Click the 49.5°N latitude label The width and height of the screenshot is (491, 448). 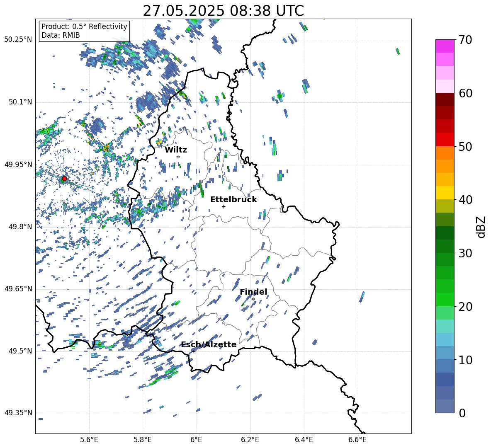20,351
